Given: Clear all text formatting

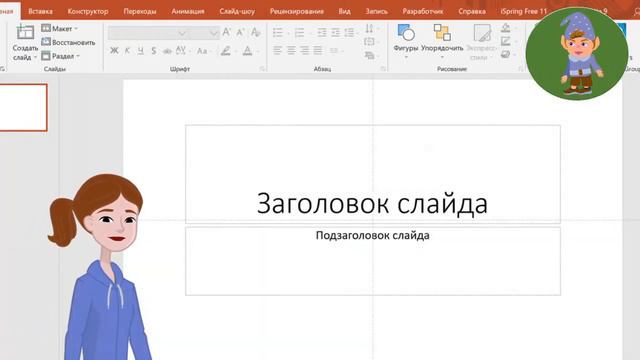Looking at the screenshot, I should coord(256,33).
